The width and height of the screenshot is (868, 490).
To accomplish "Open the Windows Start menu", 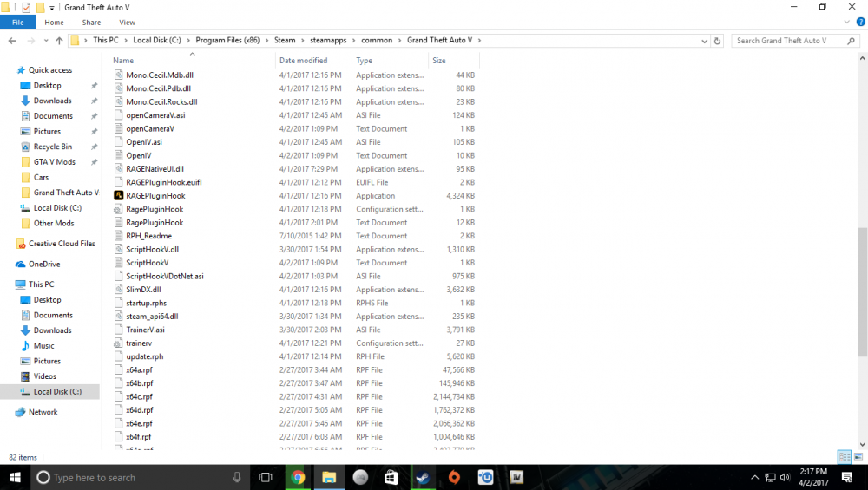I will pyautogui.click(x=15, y=477).
